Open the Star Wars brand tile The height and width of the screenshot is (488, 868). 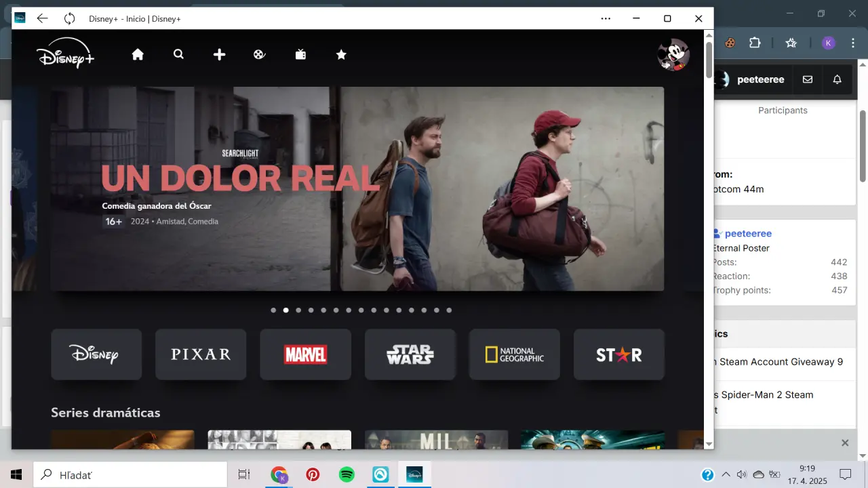coord(410,354)
